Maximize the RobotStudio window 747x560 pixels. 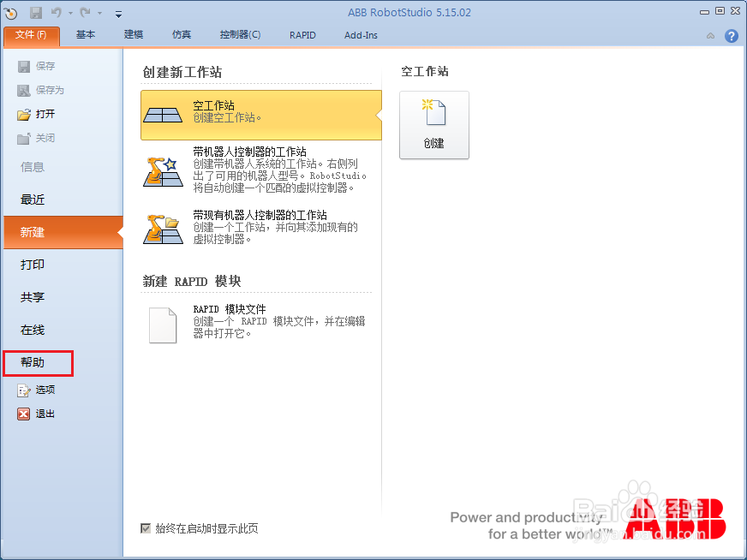pos(720,11)
